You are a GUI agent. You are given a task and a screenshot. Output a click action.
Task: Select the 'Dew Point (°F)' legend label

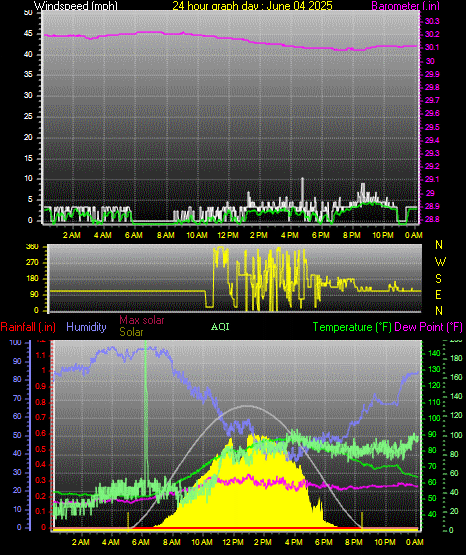pos(428,327)
